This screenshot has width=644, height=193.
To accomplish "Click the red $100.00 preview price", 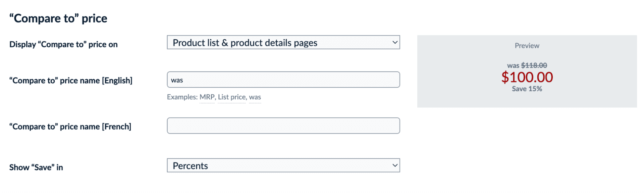I will point(527,77).
